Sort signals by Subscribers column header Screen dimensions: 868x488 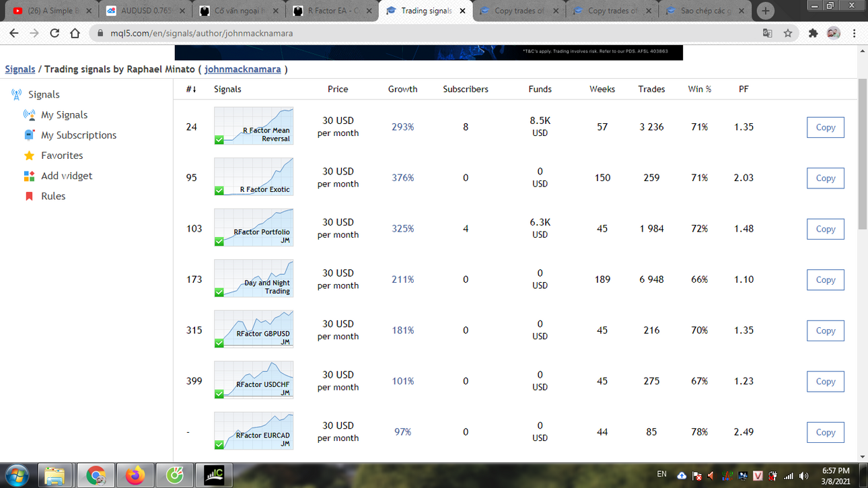tap(466, 89)
